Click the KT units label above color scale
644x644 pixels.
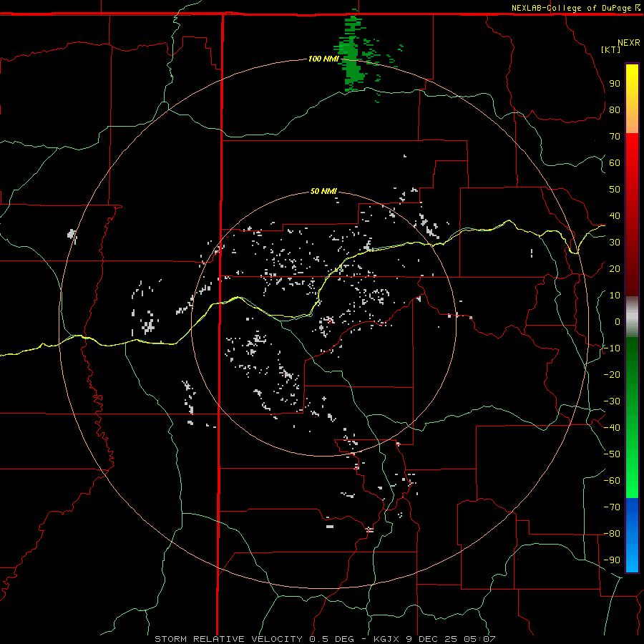click(611, 49)
